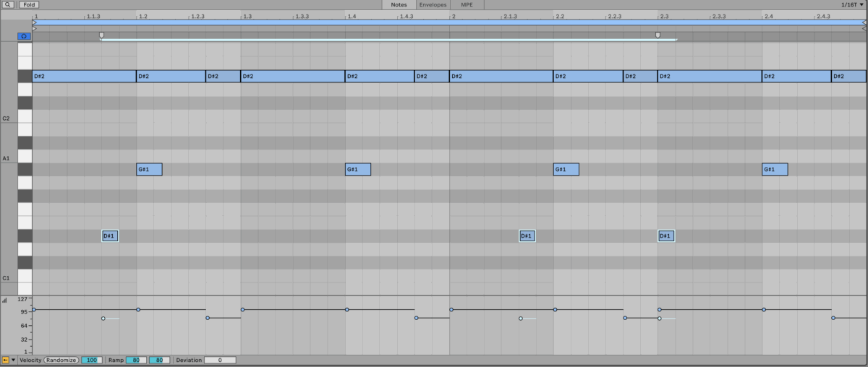Select the D#2 note starting at 2.4
868x367 pixels.
[x=796, y=76]
